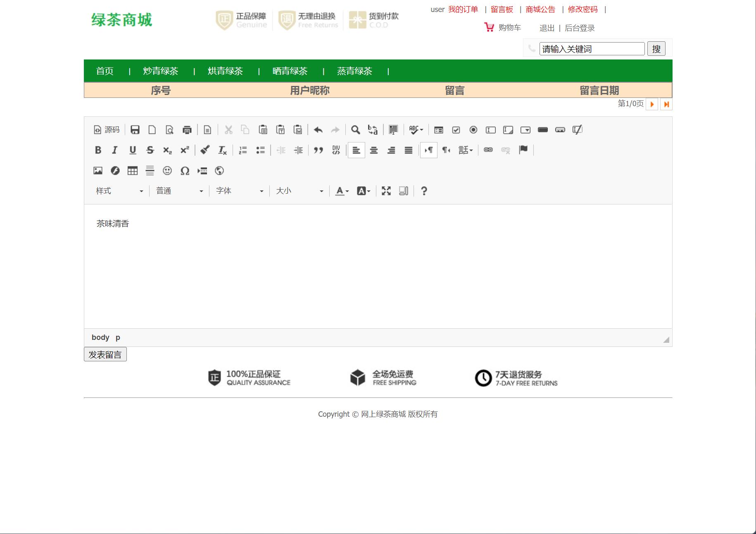Image resolution: width=756 pixels, height=534 pixels.
Task: Maximize the editor window
Action: tap(386, 190)
